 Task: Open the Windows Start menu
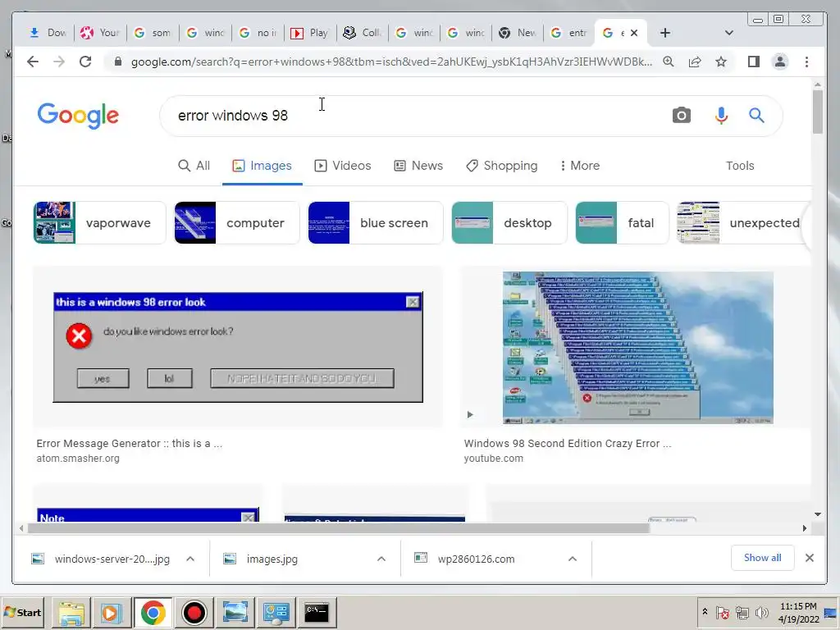tap(22, 612)
